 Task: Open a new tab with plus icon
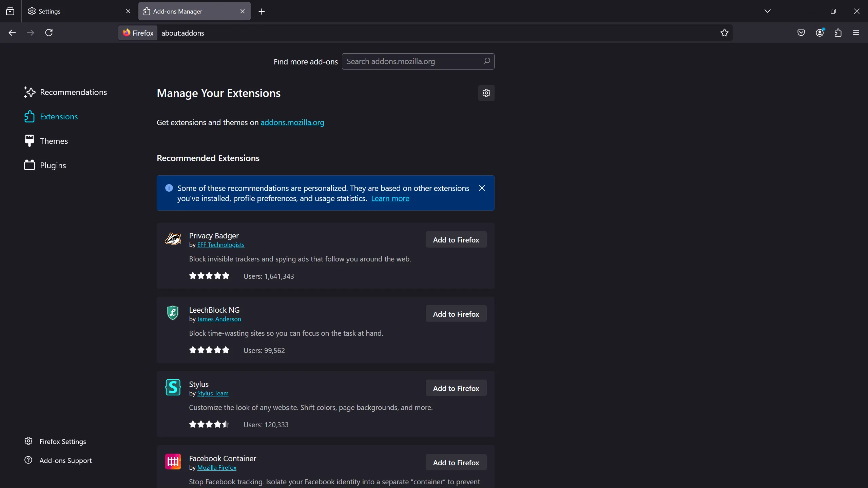[x=262, y=12]
